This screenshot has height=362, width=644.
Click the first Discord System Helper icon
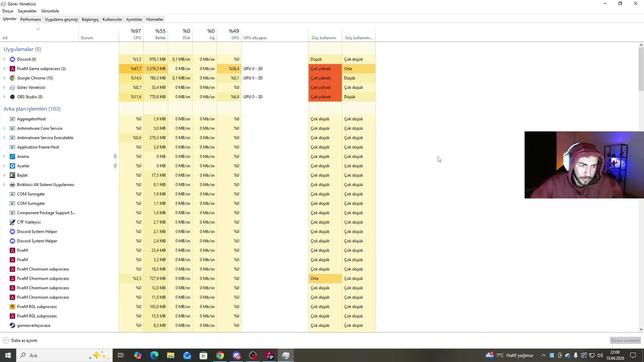pos(13,231)
